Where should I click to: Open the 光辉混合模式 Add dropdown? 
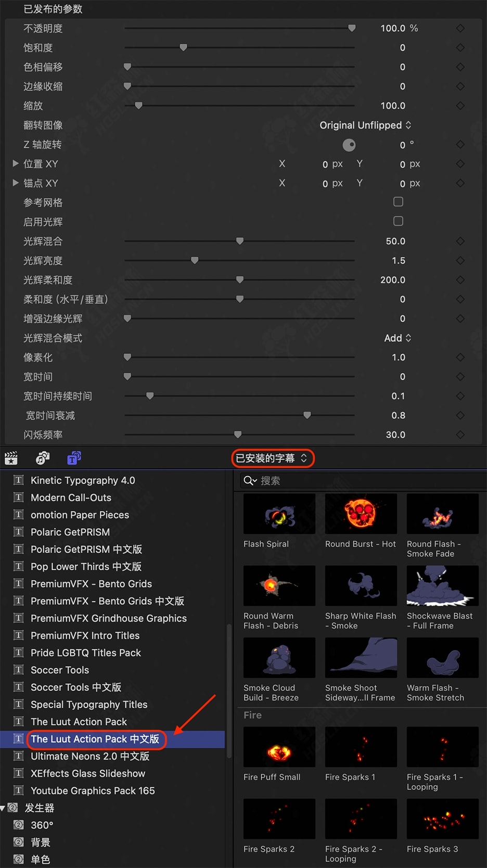click(398, 338)
